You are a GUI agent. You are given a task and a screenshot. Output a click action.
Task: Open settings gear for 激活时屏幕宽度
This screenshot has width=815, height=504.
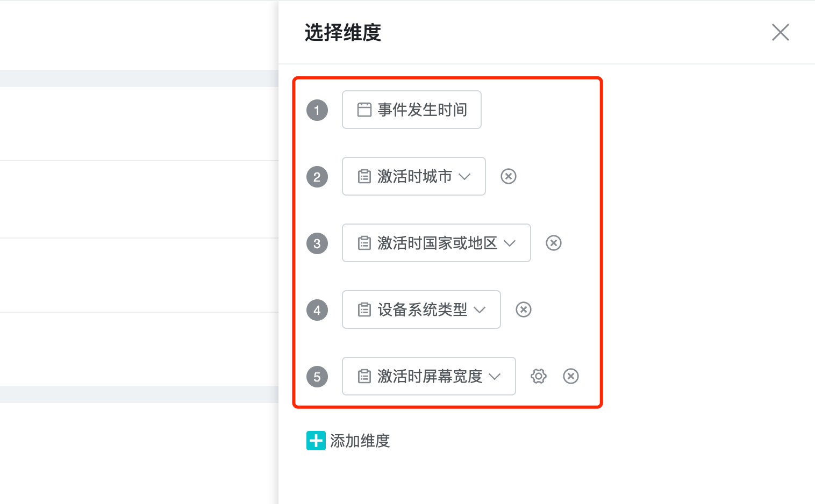[538, 376]
